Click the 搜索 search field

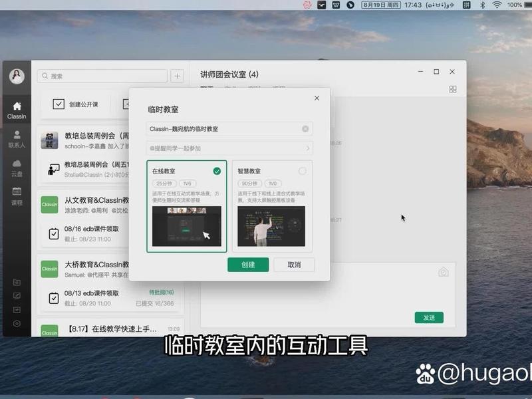point(102,76)
